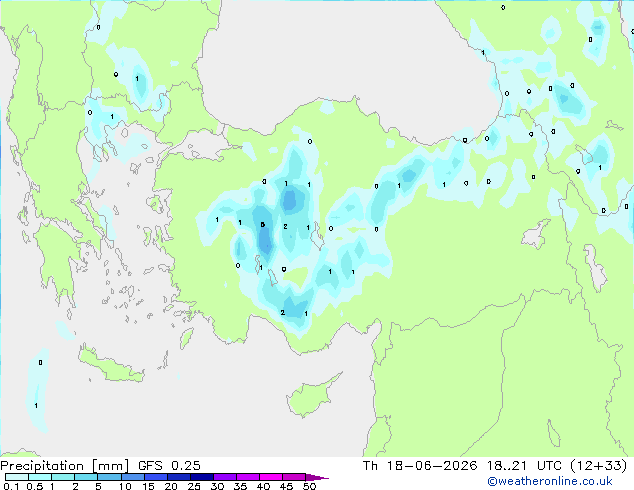Image resolution: width=634 pixels, height=490 pixels.
Task: Click the '50' legend scale label
Action: pyautogui.click(x=309, y=486)
